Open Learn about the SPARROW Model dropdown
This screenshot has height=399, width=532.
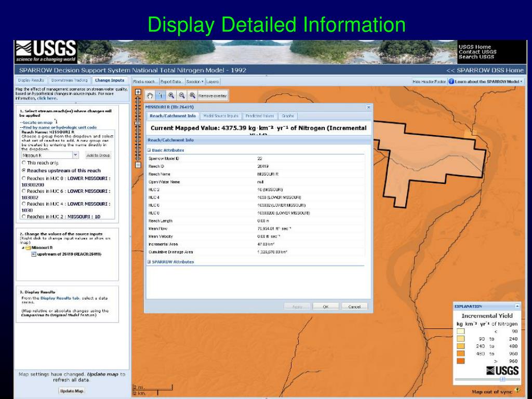point(489,82)
